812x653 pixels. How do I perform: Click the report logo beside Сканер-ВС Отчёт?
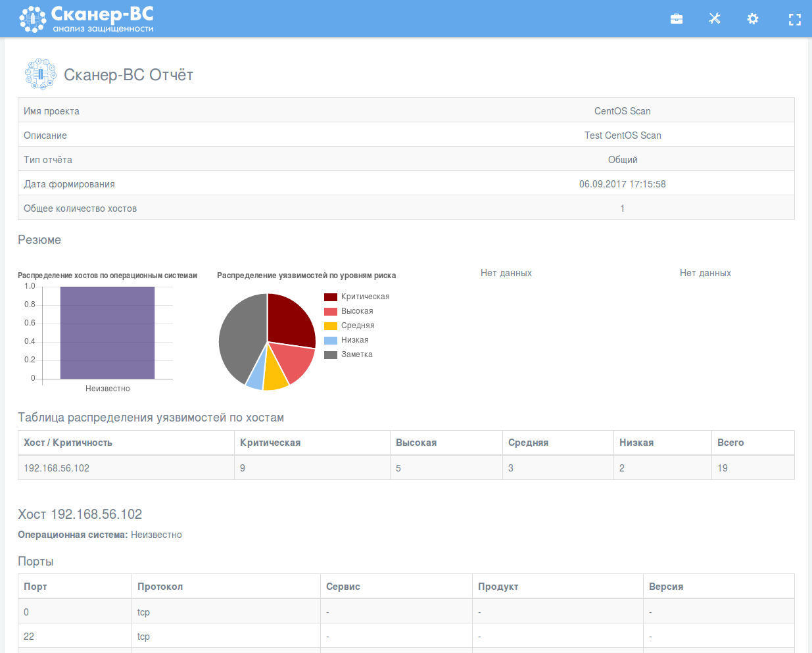pyautogui.click(x=40, y=74)
